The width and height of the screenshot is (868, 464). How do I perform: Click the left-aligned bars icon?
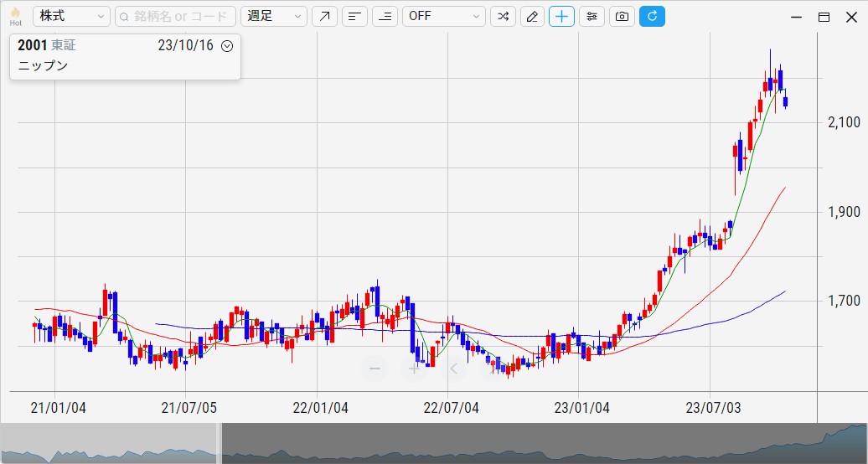(x=354, y=17)
